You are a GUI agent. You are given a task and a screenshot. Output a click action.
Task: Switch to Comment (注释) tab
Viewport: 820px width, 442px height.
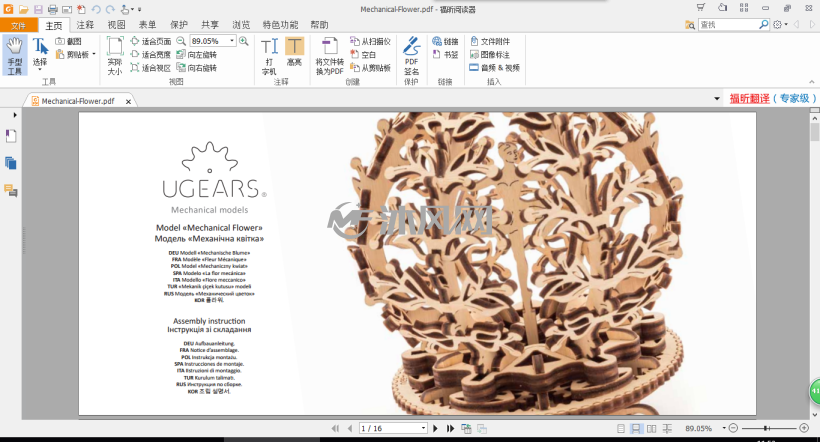coord(85,25)
